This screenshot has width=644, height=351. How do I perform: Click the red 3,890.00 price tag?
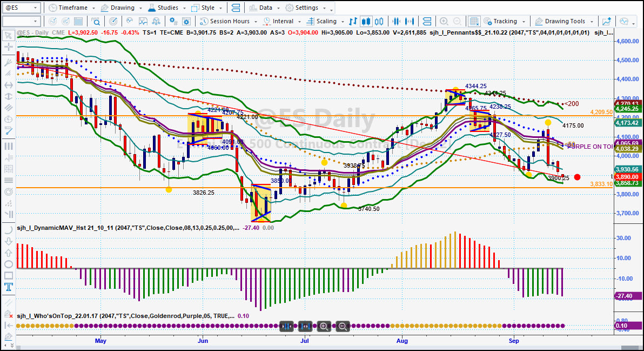tap(627, 177)
